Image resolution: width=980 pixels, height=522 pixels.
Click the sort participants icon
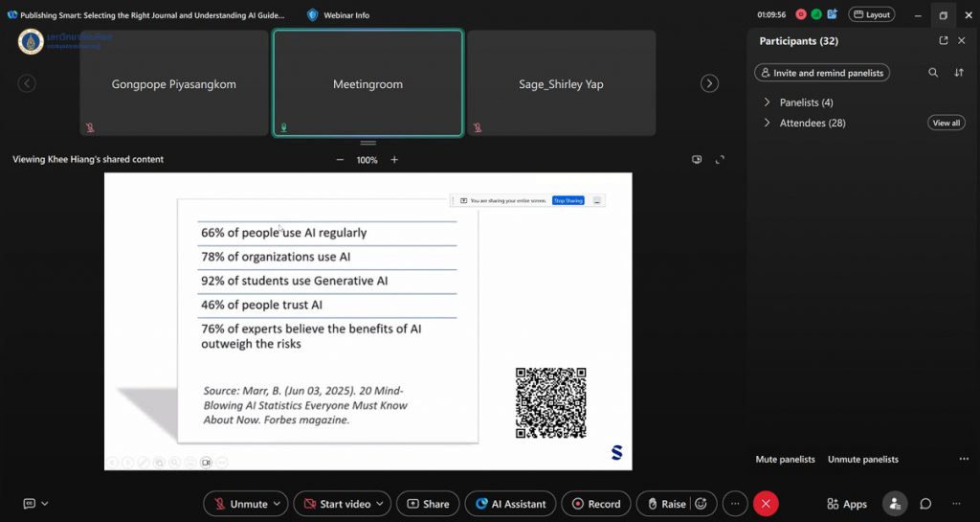(959, 73)
